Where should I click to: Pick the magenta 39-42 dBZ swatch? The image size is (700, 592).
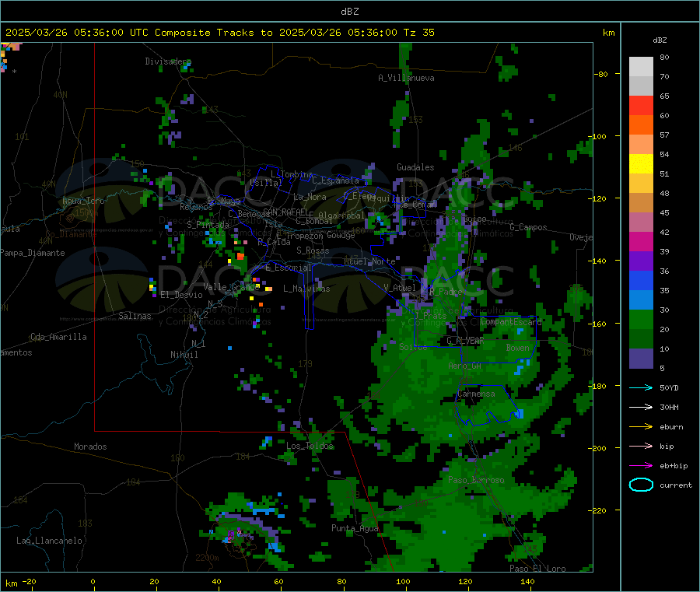pyautogui.click(x=641, y=241)
